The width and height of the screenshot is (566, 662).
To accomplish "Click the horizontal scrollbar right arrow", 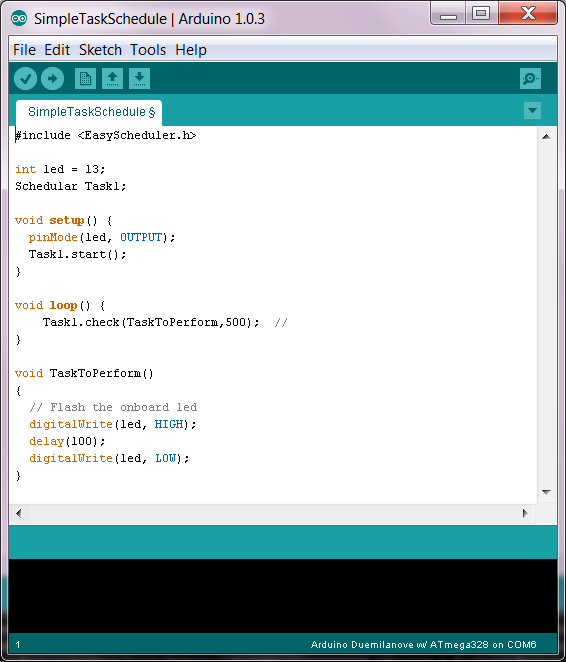I will 525,513.
